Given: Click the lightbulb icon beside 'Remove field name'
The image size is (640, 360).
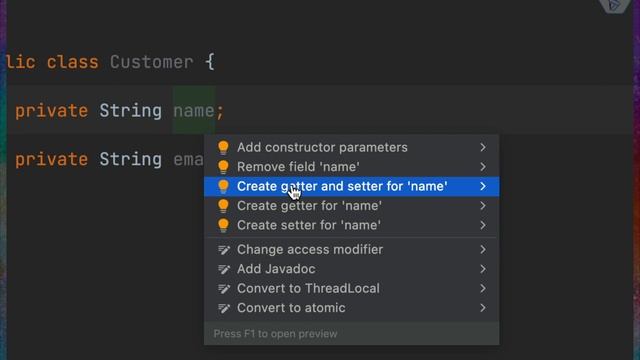Looking at the screenshot, I should pyautogui.click(x=223, y=167).
